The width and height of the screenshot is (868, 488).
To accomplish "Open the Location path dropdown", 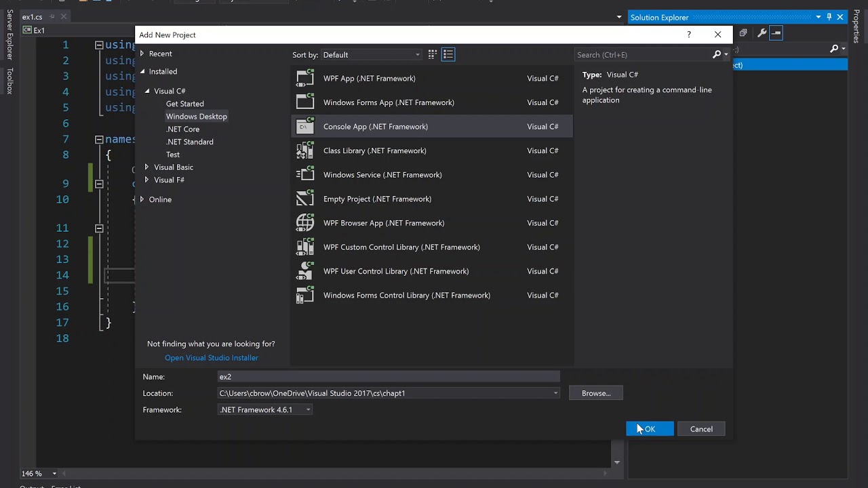I will pos(555,393).
